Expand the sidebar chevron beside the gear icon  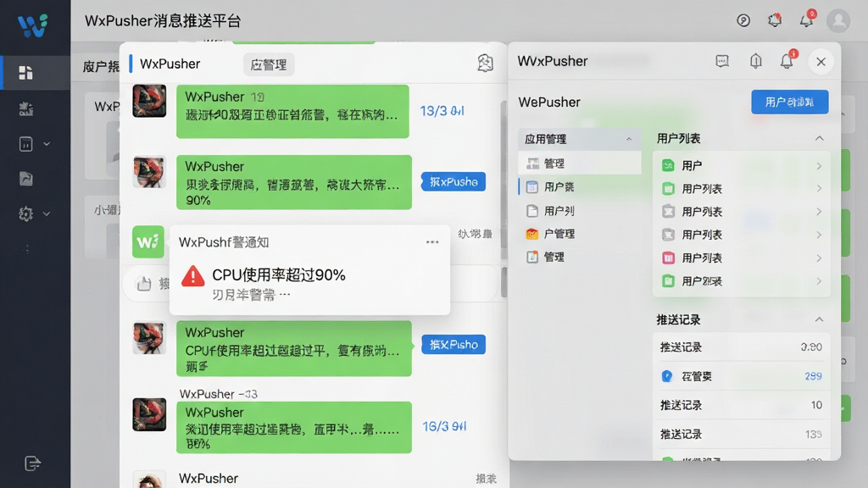click(47, 213)
